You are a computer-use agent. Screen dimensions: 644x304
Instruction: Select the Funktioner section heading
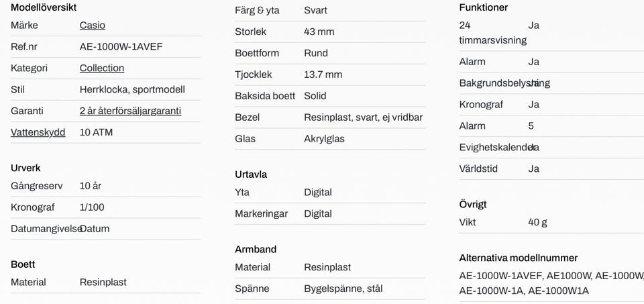pyautogui.click(x=484, y=7)
